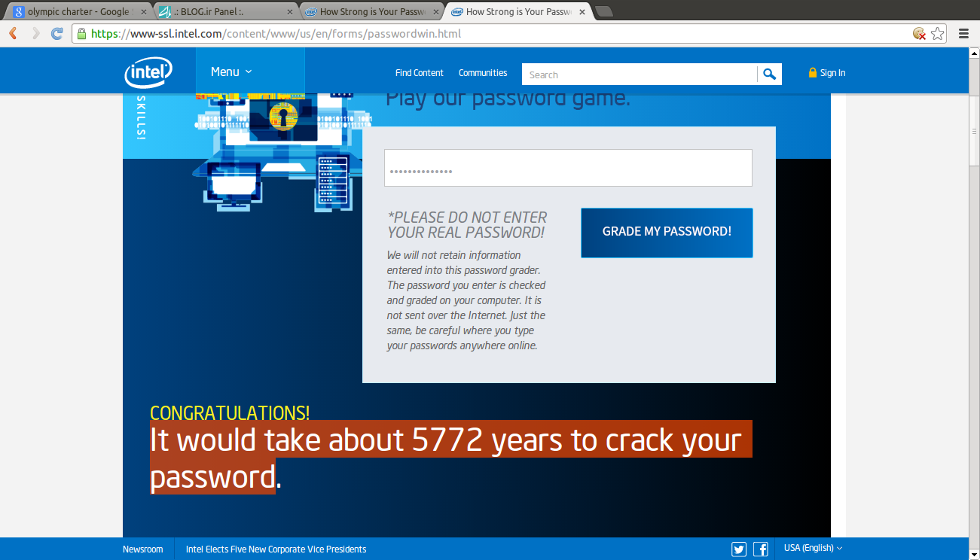980x560 pixels.
Task: Open Facebook social icon in footer
Action: click(760, 549)
